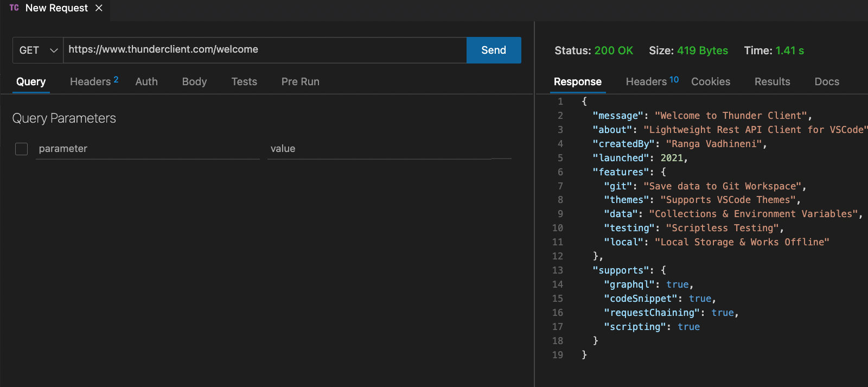868x387 pixels.
Task: Open the Tests tab
Action: 244,81
